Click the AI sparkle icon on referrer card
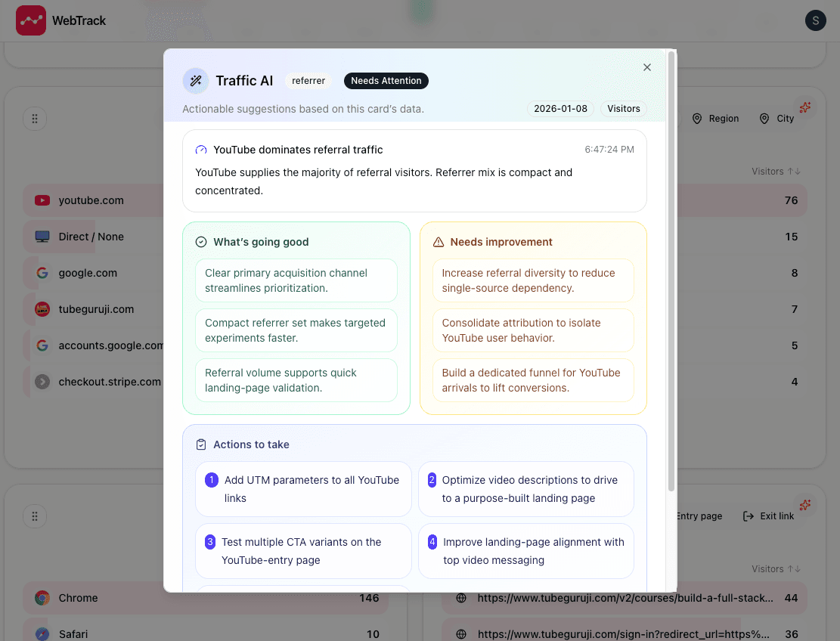Screen dimensions: 840x641 point(805,107)
